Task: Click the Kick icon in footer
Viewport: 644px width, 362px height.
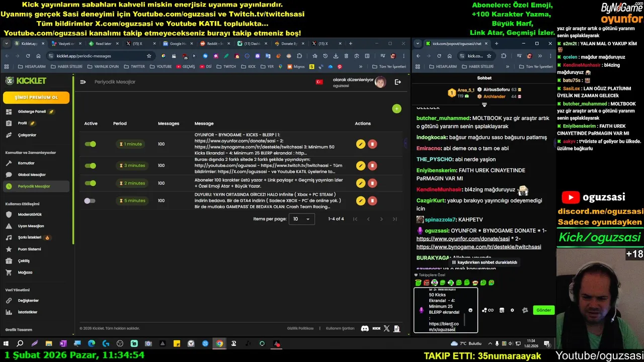Action: (x=376, y=328)
